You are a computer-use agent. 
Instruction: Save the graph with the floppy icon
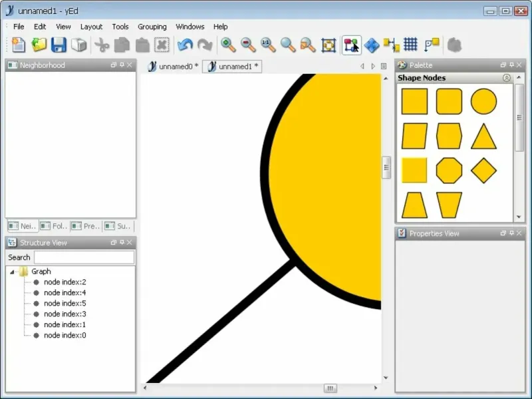tap(59, 45)
